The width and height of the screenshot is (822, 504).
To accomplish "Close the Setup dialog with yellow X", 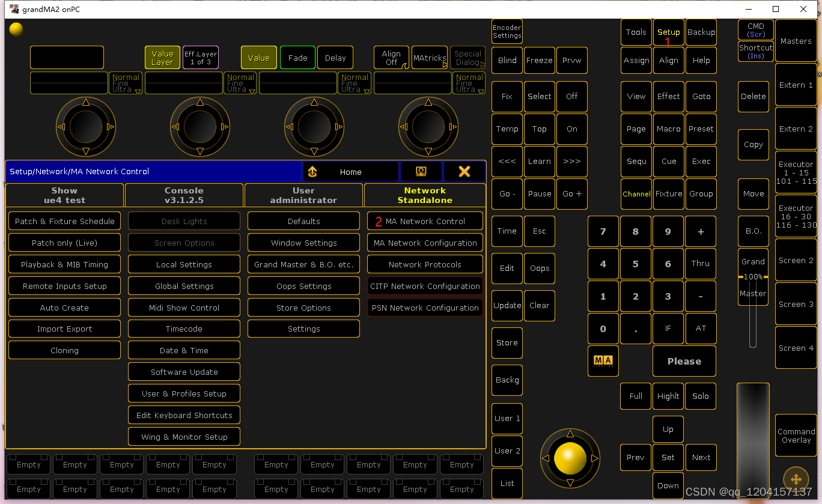I will tap(464, 172).
